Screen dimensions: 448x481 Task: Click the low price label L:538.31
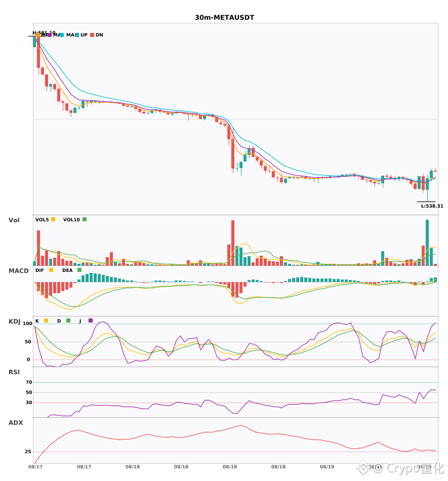432,206
